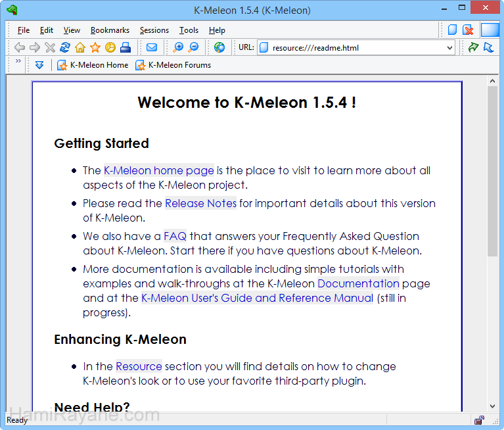Click the Ready status bar text
504x430 pixels.
[17, 420]
